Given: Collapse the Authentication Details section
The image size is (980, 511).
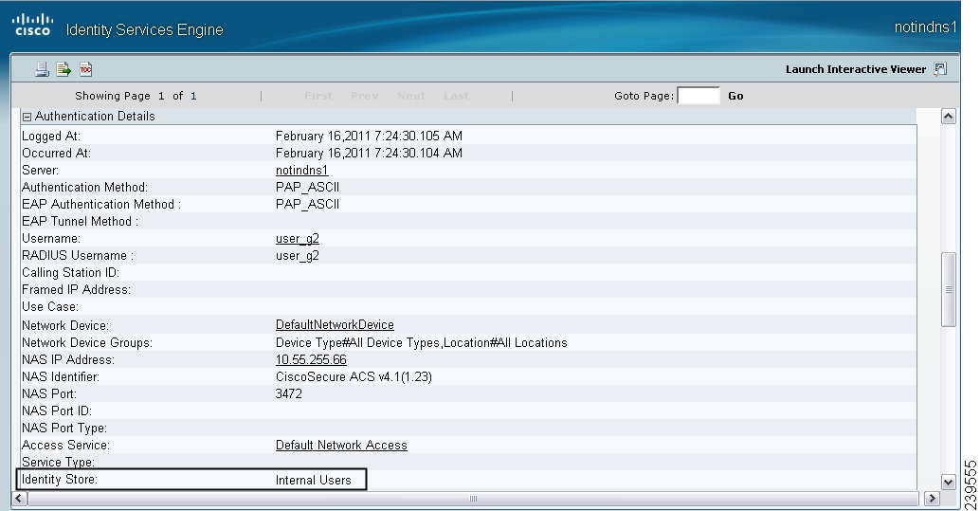Looking at the screenshot, I should tap(27, 117).
